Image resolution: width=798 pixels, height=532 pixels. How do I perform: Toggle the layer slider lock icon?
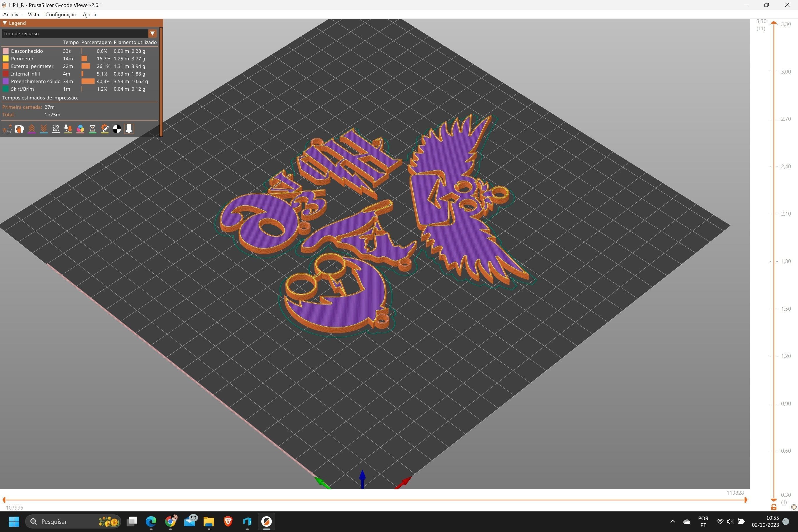(773, 507)
